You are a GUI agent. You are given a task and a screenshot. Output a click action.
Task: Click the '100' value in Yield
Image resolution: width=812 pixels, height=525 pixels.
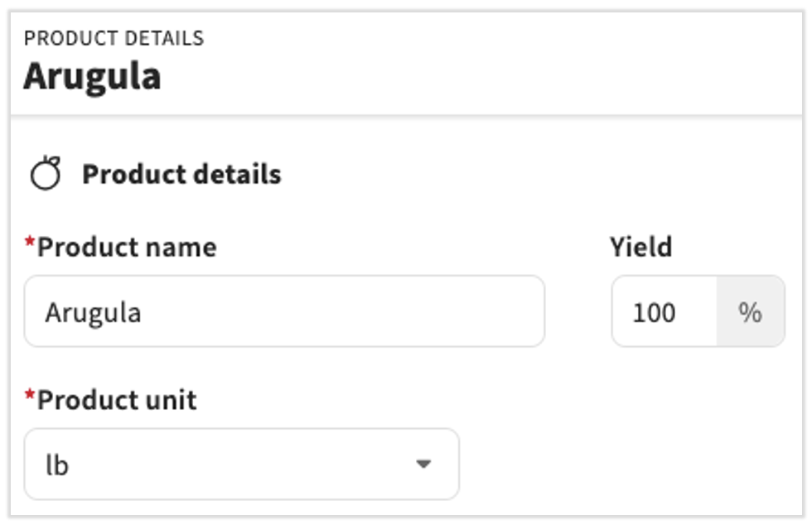tap(654, 313)
